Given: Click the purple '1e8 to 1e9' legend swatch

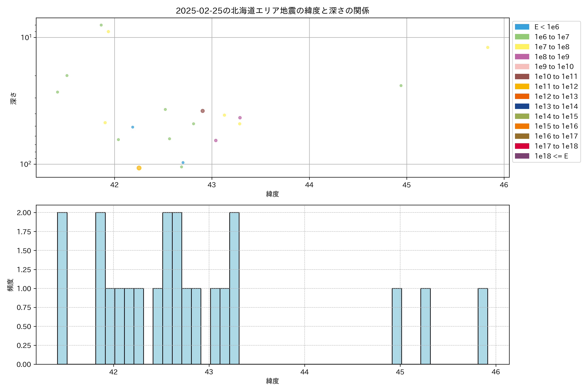Looking at the screenshot, I should click(x=522, y=57).
